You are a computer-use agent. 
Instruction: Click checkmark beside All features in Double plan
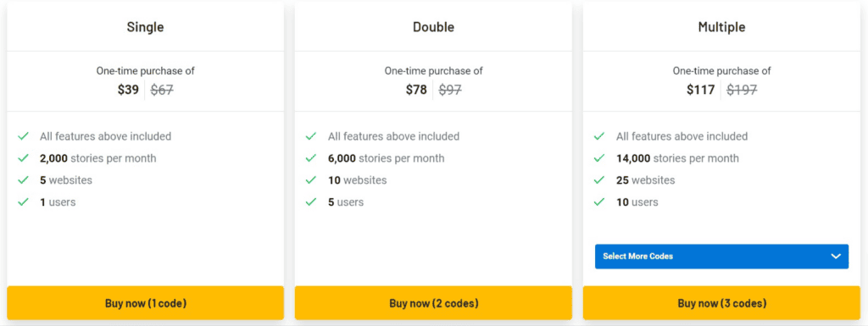[x=311, y=136]
